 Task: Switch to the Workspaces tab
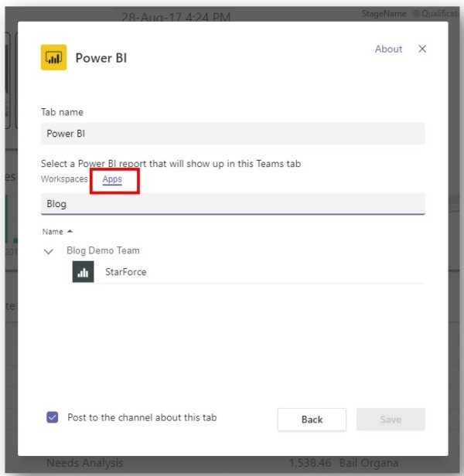click(64, 178)
